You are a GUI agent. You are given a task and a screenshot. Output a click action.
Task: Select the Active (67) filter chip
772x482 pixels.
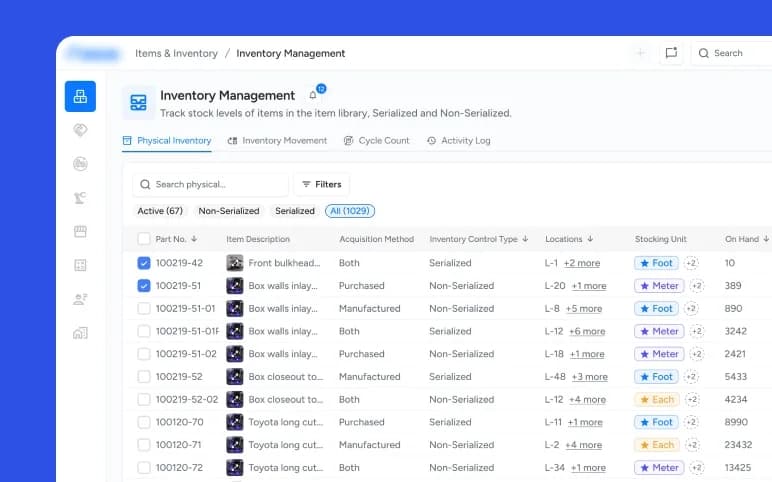160,211
